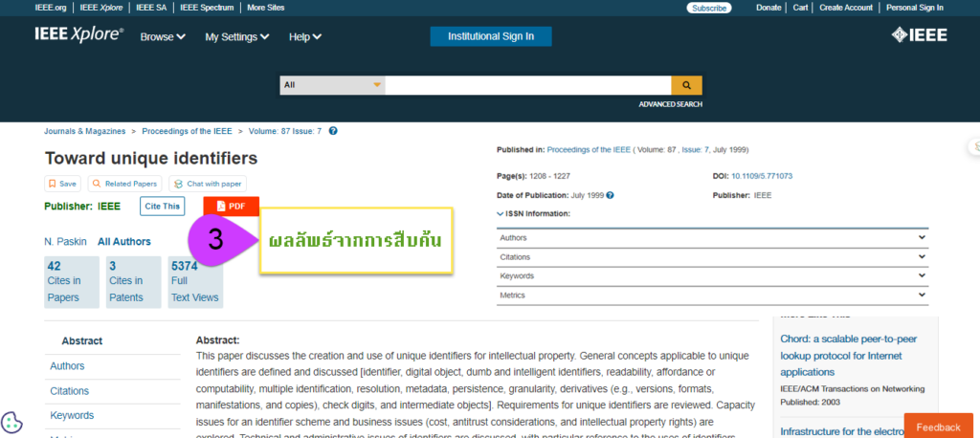Click Volume: 87 Issue: 7 breadcrumb
980x438 pixels.
[x=285, y=131]
